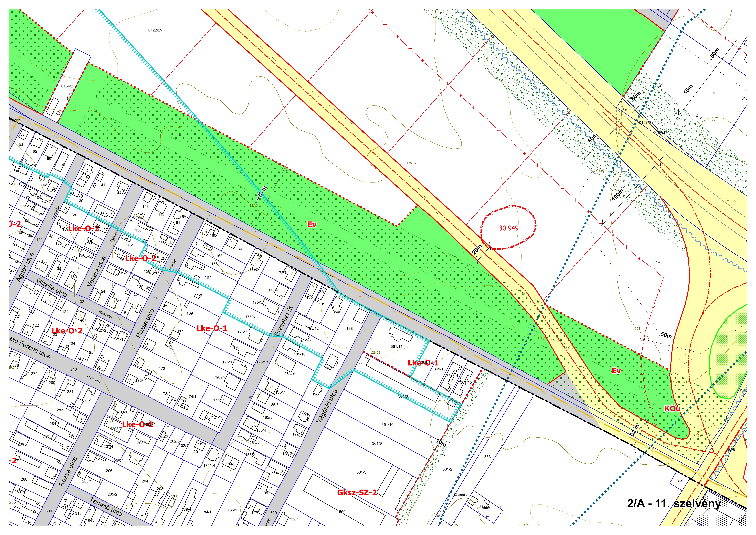Click the 10m buffer dimension label
This screenshot has width=756, height=535.
coord(441,443)
